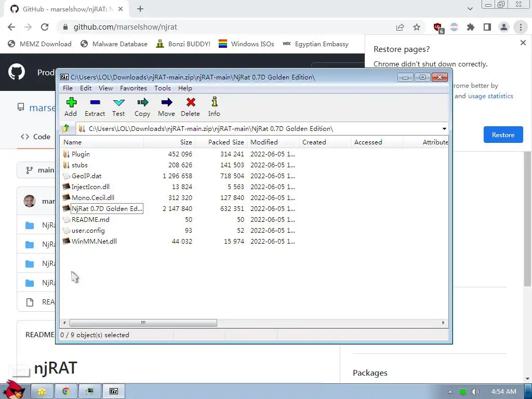Open the View menu

point(105,88)
